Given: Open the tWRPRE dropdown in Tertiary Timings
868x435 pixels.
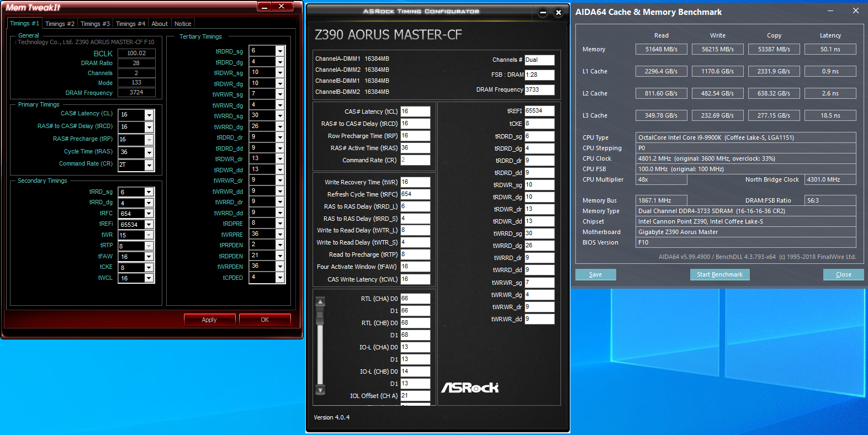Looking at the screenshot, I should tap(280, 234).
